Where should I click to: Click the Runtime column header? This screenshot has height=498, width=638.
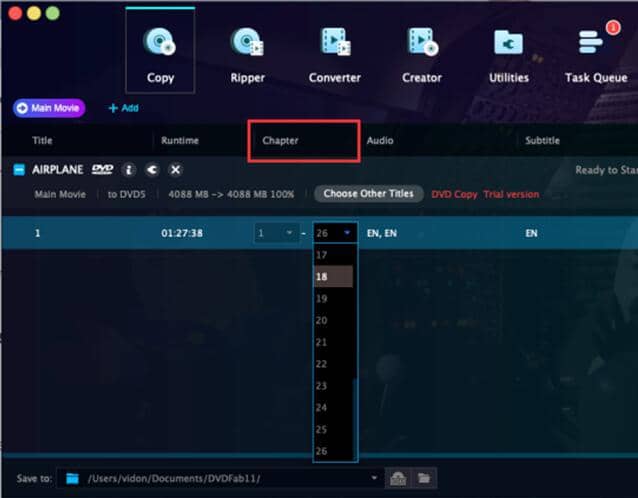point(180,140)
